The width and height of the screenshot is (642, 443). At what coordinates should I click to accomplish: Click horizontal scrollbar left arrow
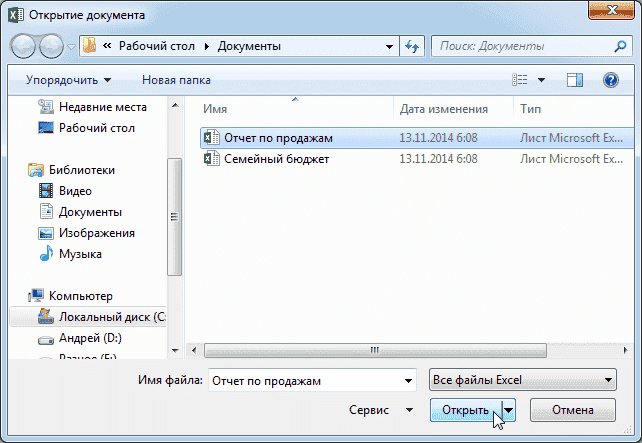click(194, 350)
